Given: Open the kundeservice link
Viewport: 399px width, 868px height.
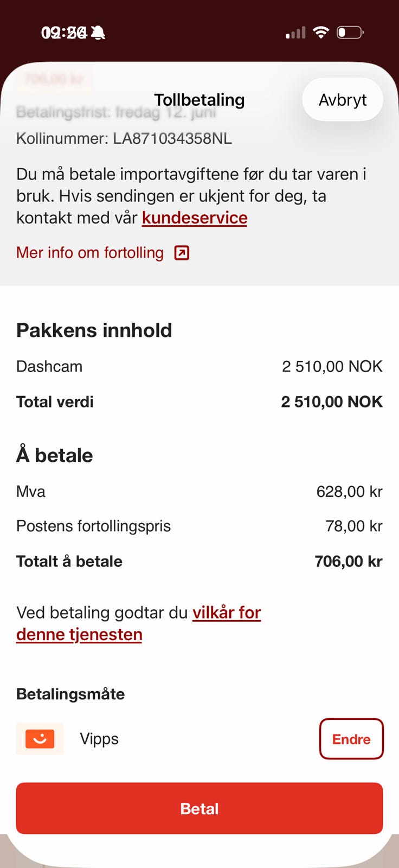Looking at the screenshot, I should [195, 218].
